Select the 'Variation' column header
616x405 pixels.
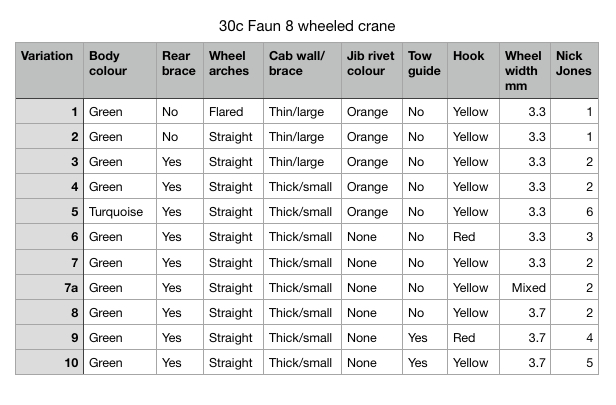tap(50, 70)
